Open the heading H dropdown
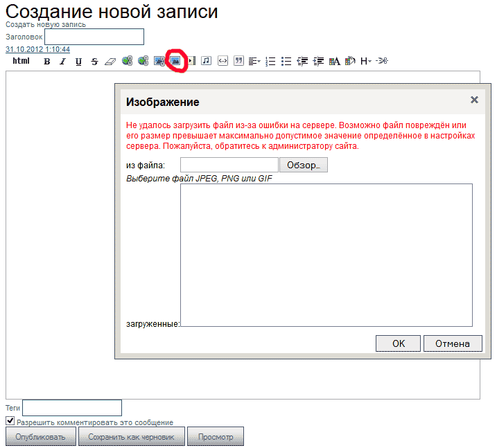Screen dimensions: 497x448 tap(366, 61)
